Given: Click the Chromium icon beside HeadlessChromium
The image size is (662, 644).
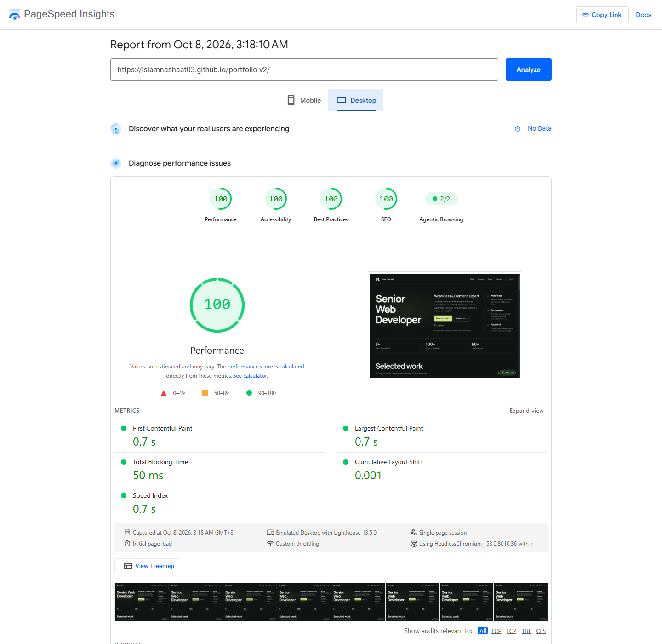Looking at the screenshot, I should 414,544.
